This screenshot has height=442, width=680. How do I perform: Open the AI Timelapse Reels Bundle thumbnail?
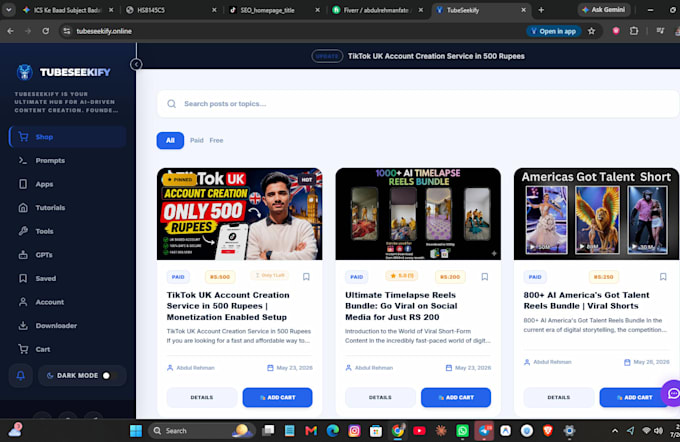tap(418, 214)
